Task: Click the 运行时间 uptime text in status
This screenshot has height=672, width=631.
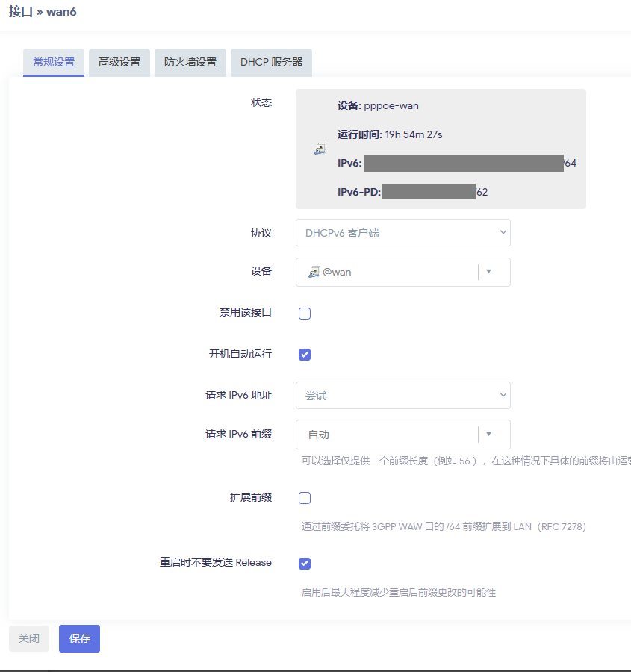Action: [x=390, y=134]
